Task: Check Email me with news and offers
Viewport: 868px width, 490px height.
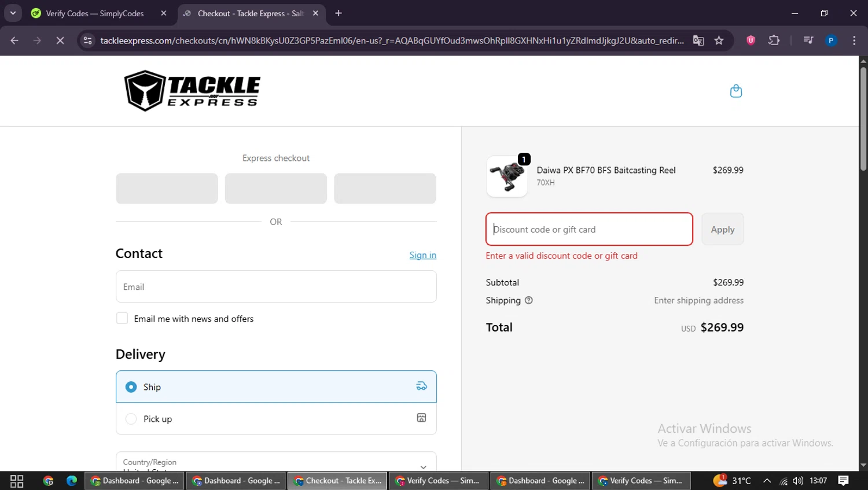Action: point(122,318)
